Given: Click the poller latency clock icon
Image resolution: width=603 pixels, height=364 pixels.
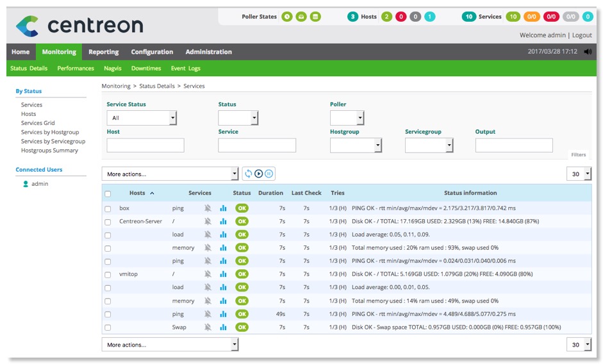Looking at the screenshot, I should click(x=288, y=17).
